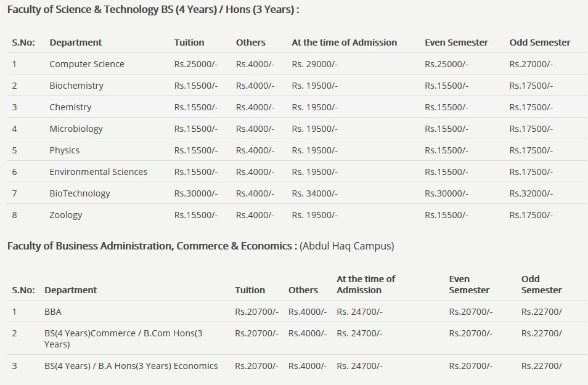Click the Faculty of Science & Technology heading
Image resolution: width=588 pixels, height=385 pixels.
click(153, 10)
